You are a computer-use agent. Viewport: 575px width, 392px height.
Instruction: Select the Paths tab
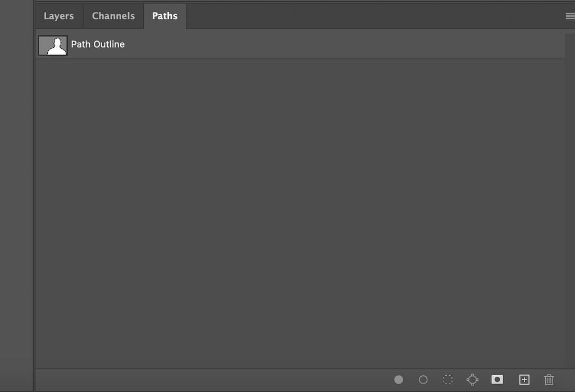point(165,16)
